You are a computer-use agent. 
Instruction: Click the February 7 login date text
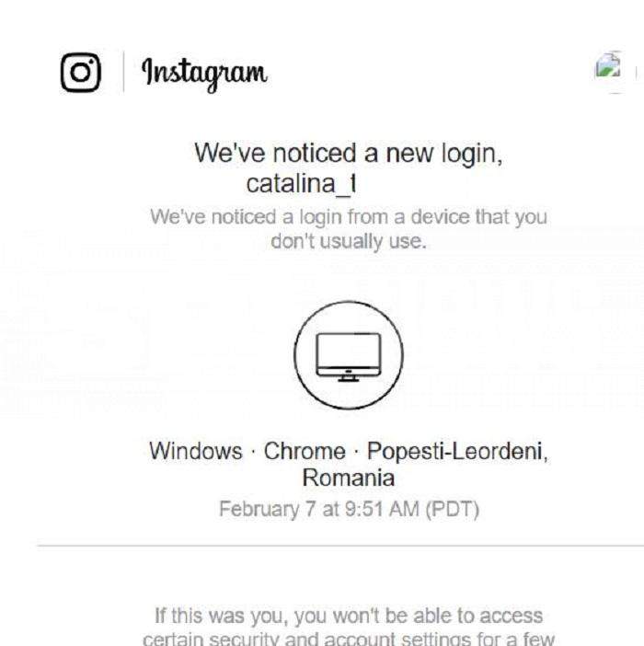tap(260, 509)
